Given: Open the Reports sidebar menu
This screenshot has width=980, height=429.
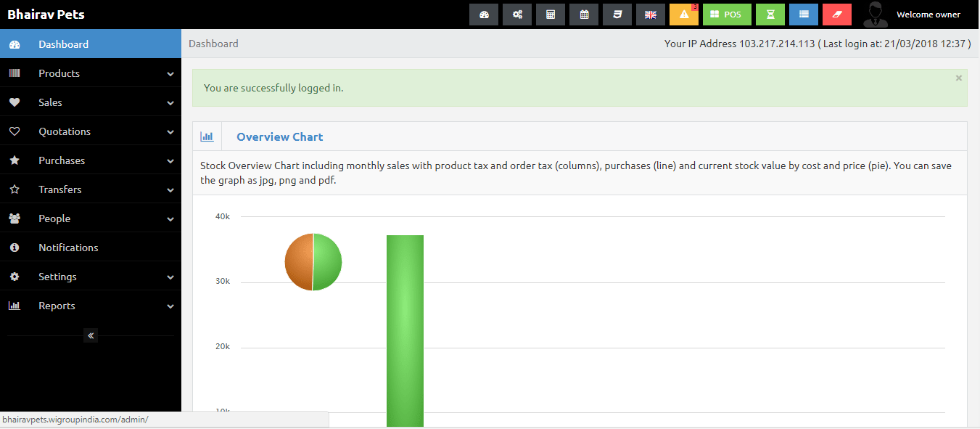Looking at the screenshot, I should pos(91,305).
